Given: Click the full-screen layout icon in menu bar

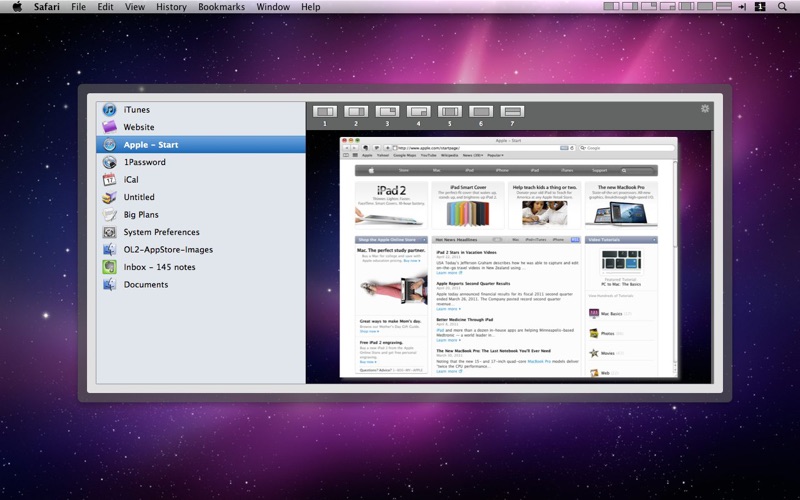Looking at the screenshot, I should pyautogui.click(x=705, y=7).
